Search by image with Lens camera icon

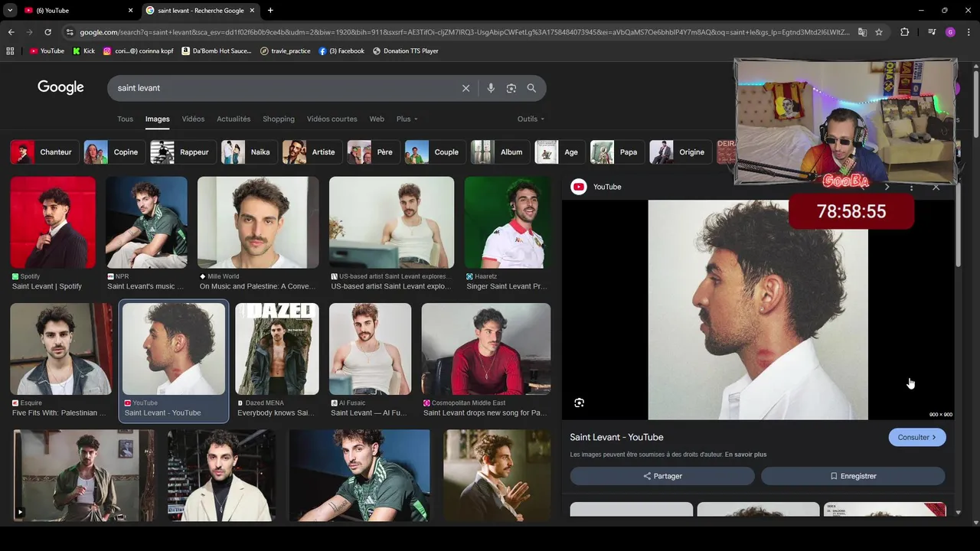(x=511, y=88)
